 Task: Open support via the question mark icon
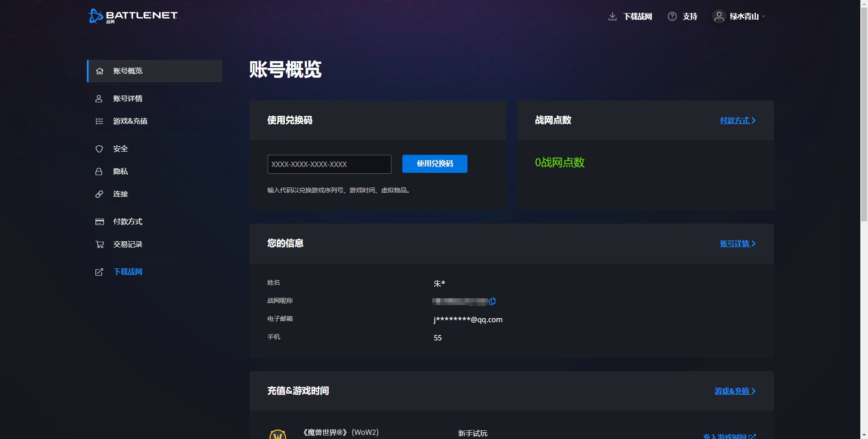pos(672,16)
